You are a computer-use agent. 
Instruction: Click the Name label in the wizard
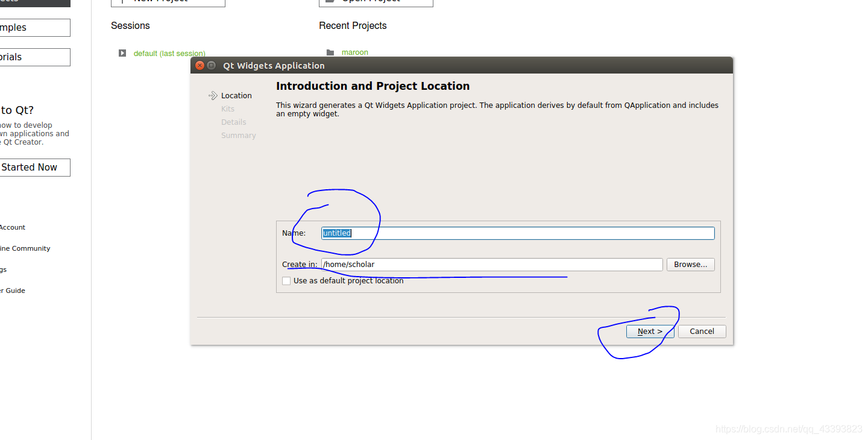pos(294,233)
